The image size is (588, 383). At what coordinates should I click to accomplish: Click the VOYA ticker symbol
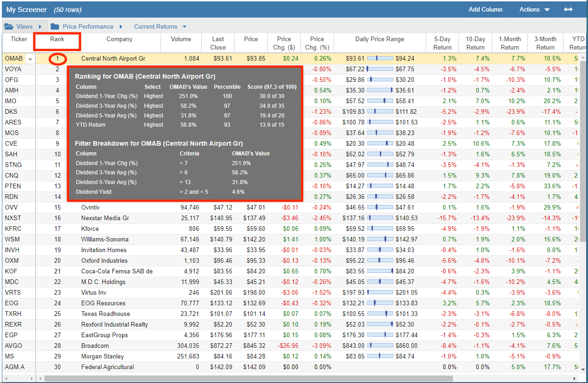[13, 69]
